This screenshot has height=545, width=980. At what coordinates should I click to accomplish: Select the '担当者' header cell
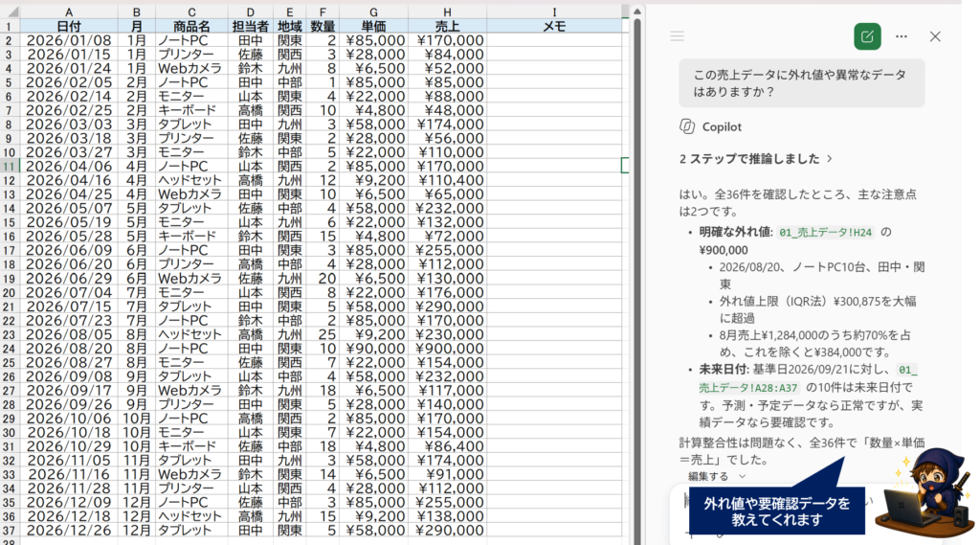coord(250,26)
